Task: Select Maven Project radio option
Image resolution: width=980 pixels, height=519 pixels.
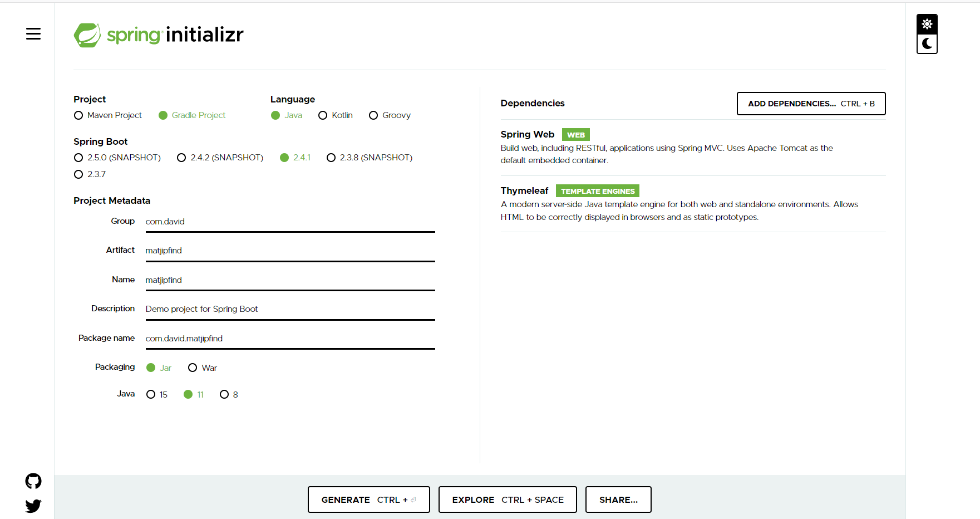Action: (x=108, y=115)
